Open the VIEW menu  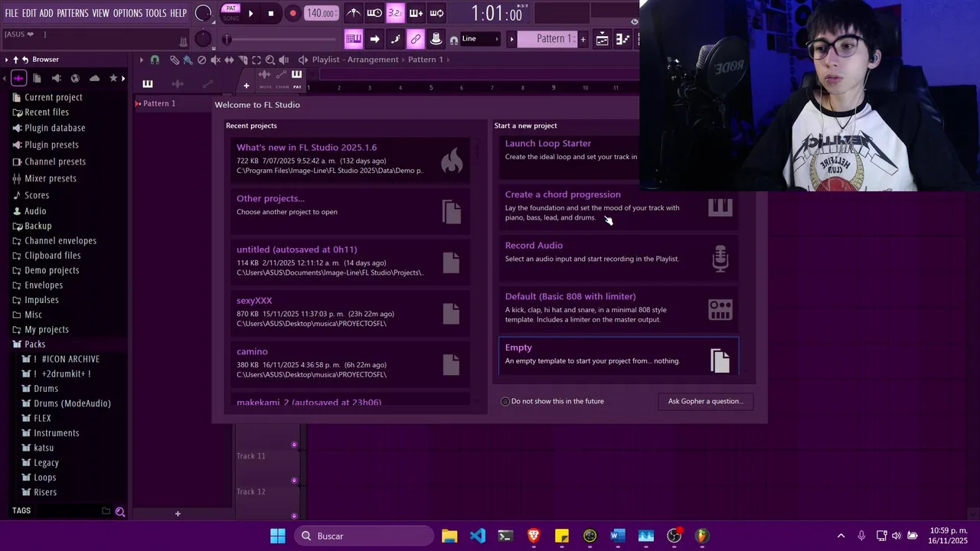101,13
